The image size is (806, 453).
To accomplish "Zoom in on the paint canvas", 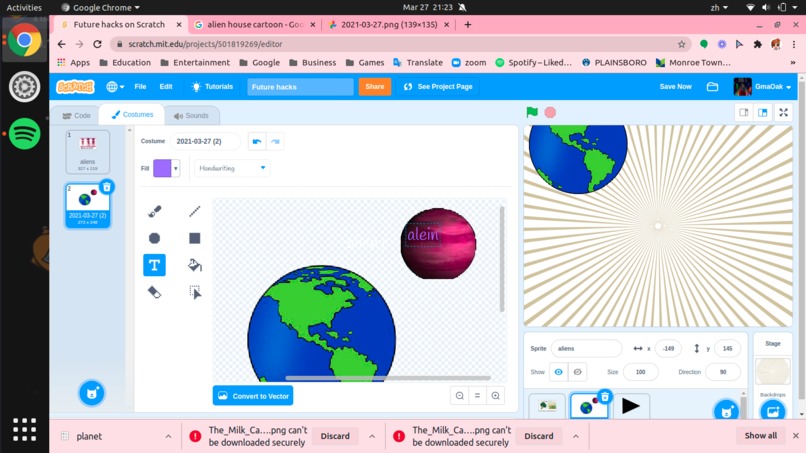I will pos(496,396).
